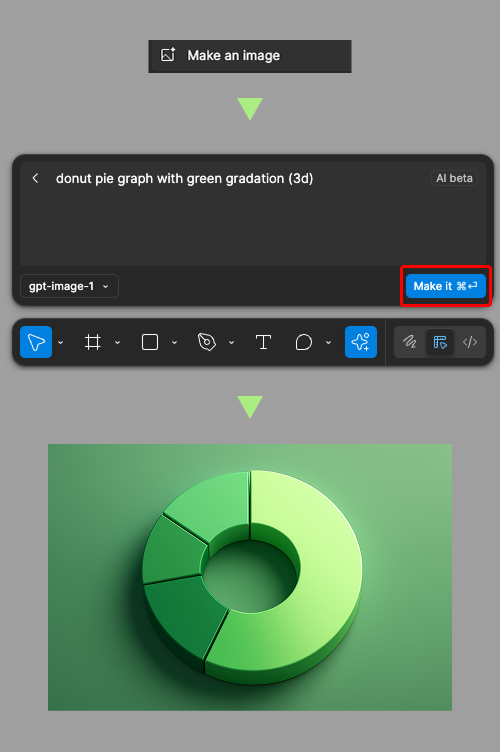Choose the Make an image action
Image resolution: width=500 pixels, height=752 pixels.
click(x=250, y=56)
